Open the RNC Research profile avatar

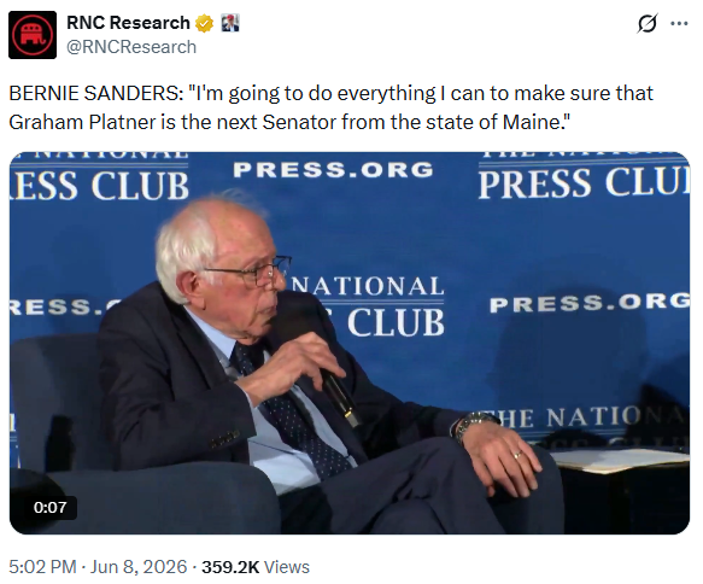[x=32, y=35]
